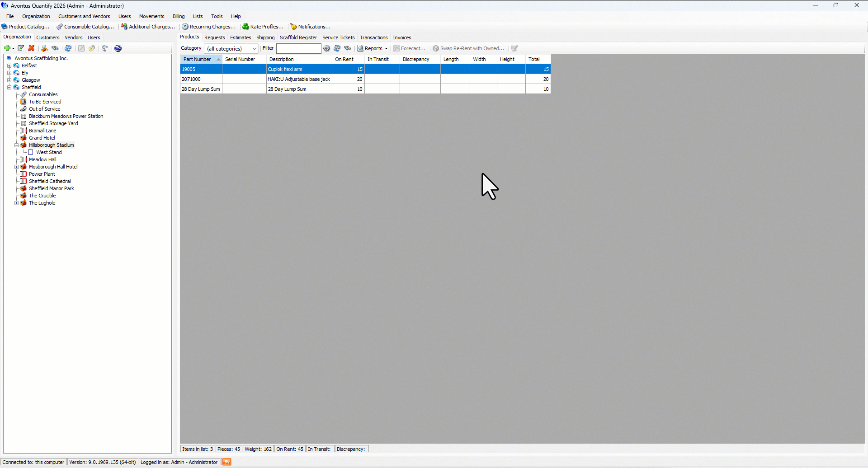Open the File menu
868x468 pixels.
click(x=10, y=16)
